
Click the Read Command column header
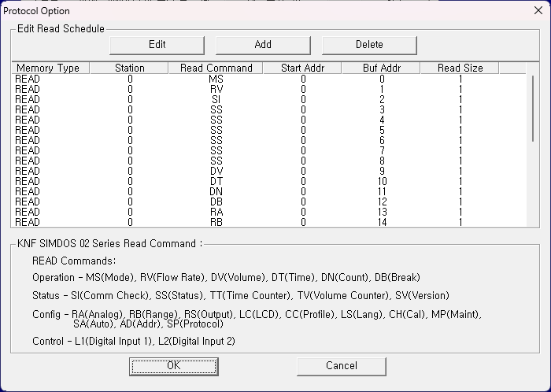coord(216,68)
